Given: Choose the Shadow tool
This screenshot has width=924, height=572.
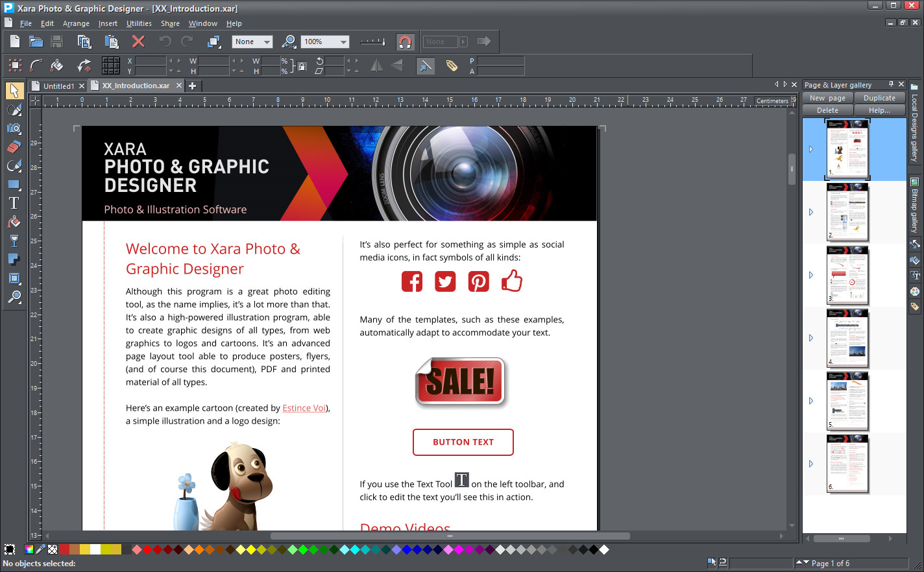Looking at the screenshot, I should 14,260.
